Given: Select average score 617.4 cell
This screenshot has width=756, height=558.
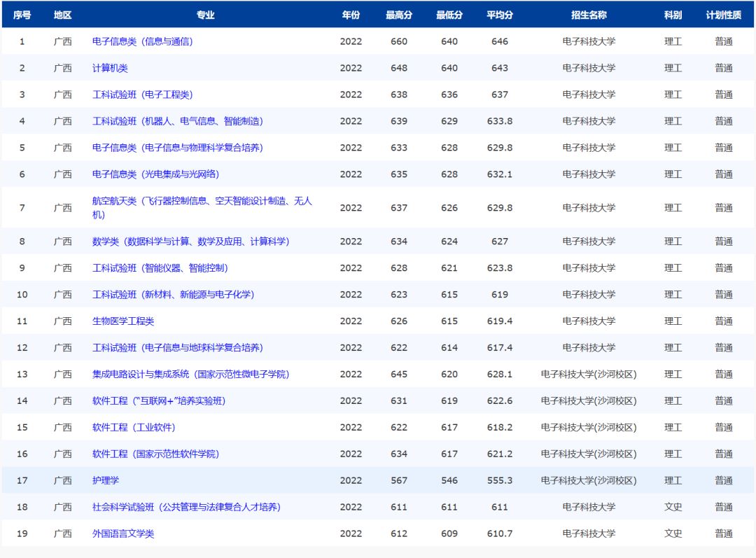Looking at the screenshot, I should tap(500, 347).
